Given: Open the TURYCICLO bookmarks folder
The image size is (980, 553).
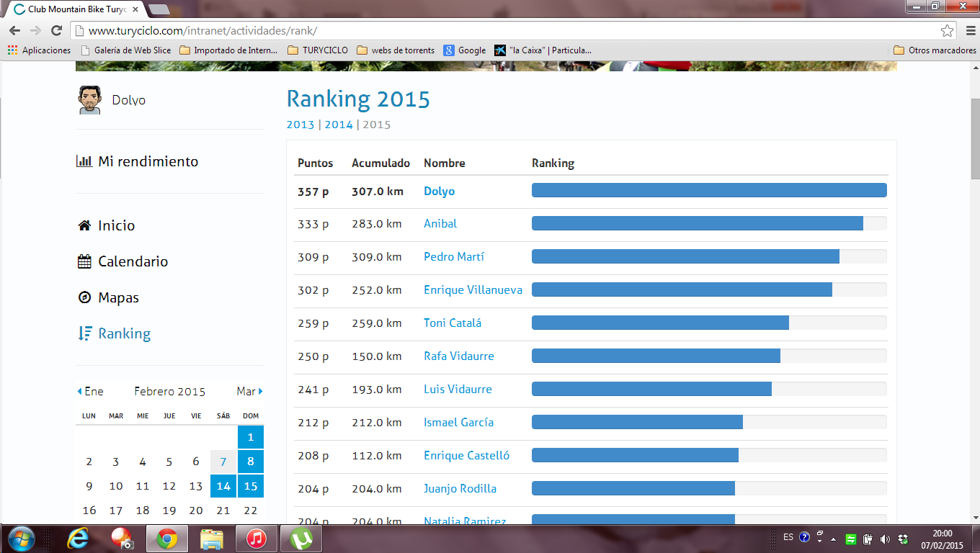Looking at the screenshot, I should 317,50.
